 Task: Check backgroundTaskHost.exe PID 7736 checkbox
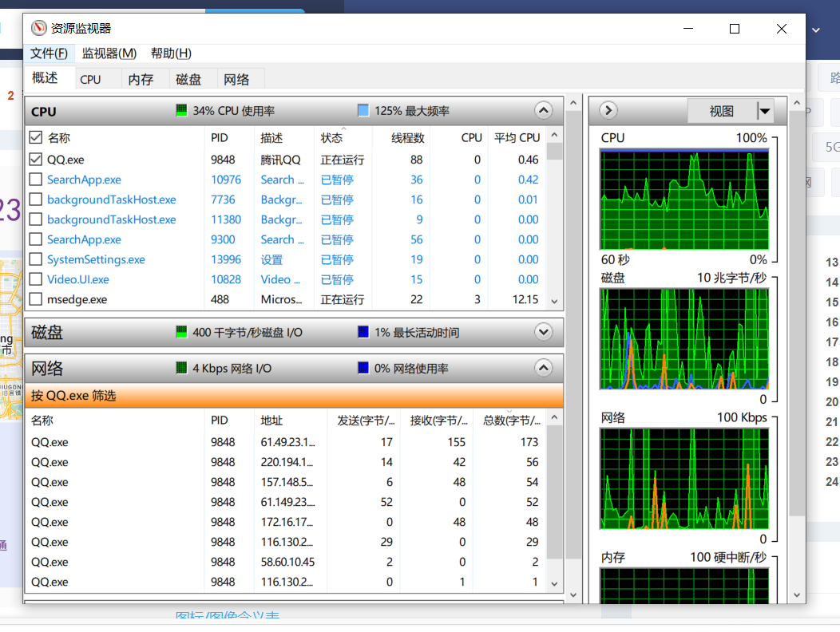tap(36, 199)
